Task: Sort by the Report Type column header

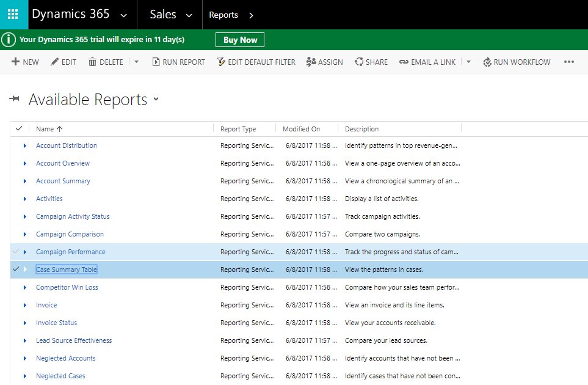Action: coord(238,129)
